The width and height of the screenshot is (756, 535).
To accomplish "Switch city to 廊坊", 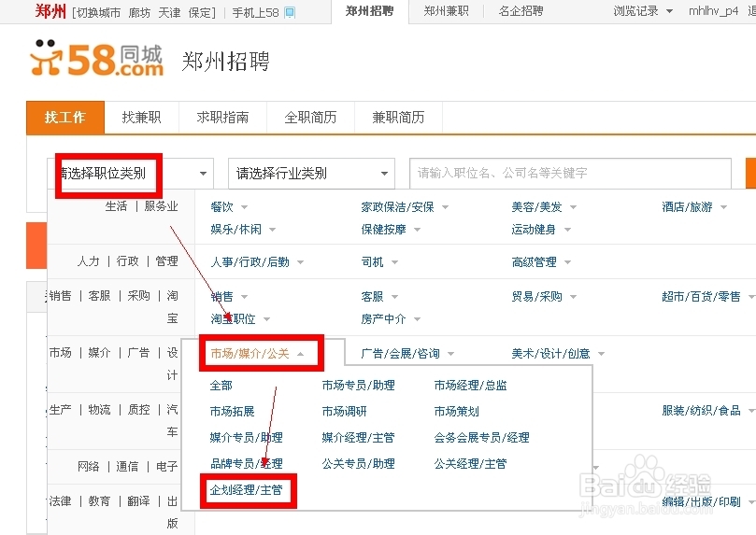I will (139, 12).
